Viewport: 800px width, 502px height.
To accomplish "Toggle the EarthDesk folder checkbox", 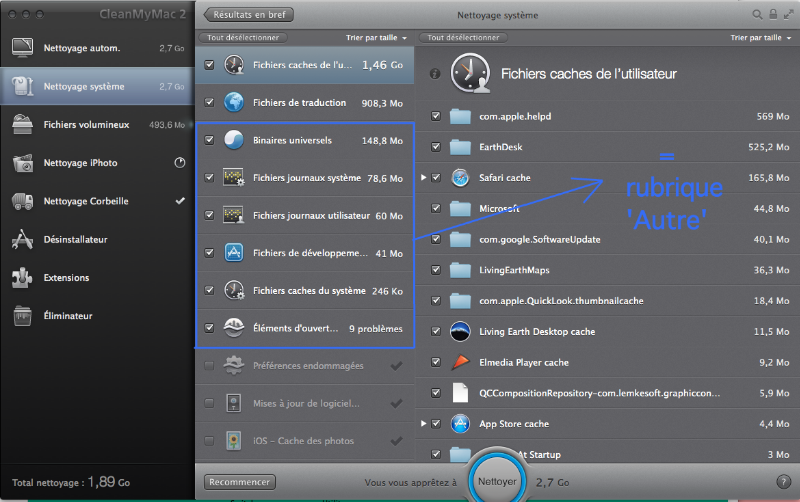I will click(436, 147).
